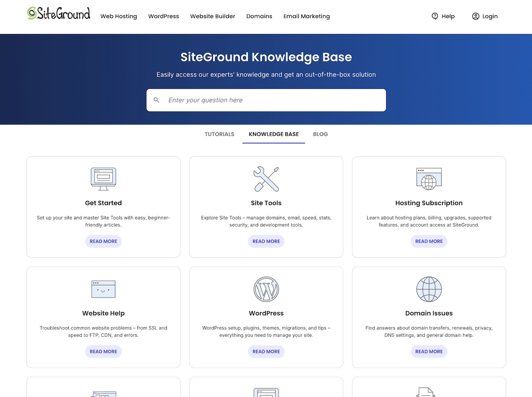This screenshot has height=397, width=532.
Task: Click the SiteGround logo
Action: tap(58, 13)
